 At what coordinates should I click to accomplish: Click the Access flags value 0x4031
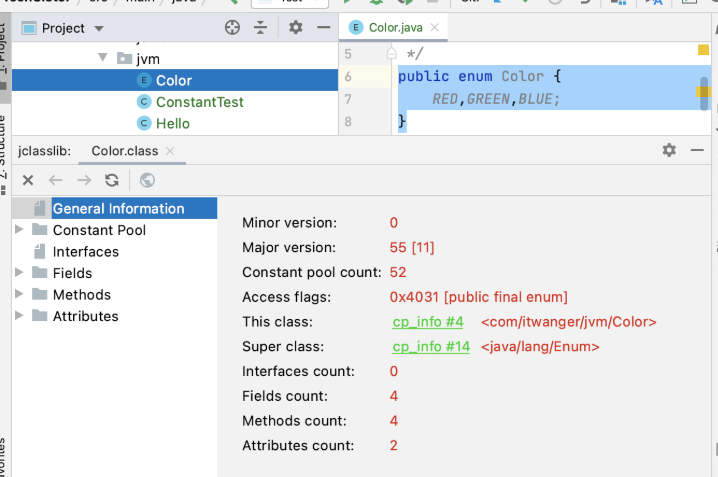479,297
